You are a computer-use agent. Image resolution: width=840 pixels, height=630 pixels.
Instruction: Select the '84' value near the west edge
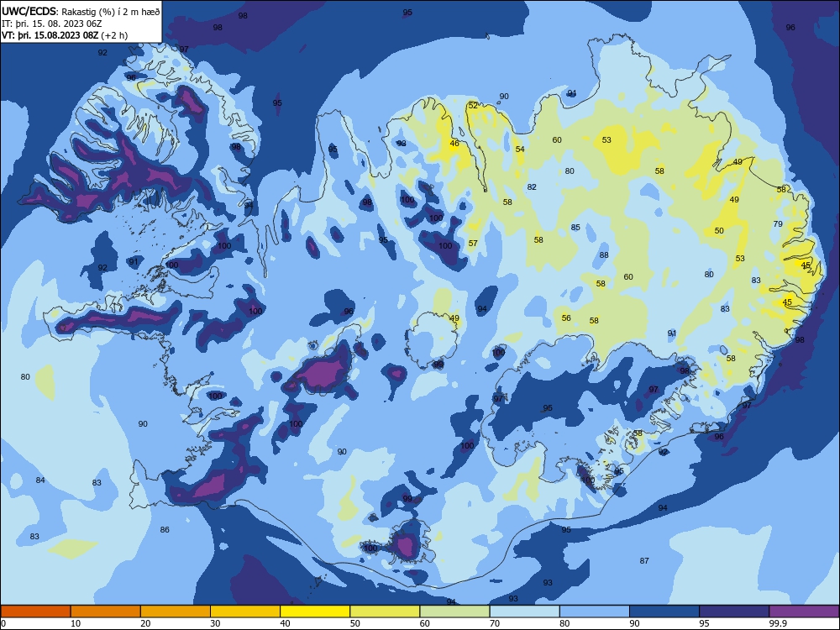[40, 480]
